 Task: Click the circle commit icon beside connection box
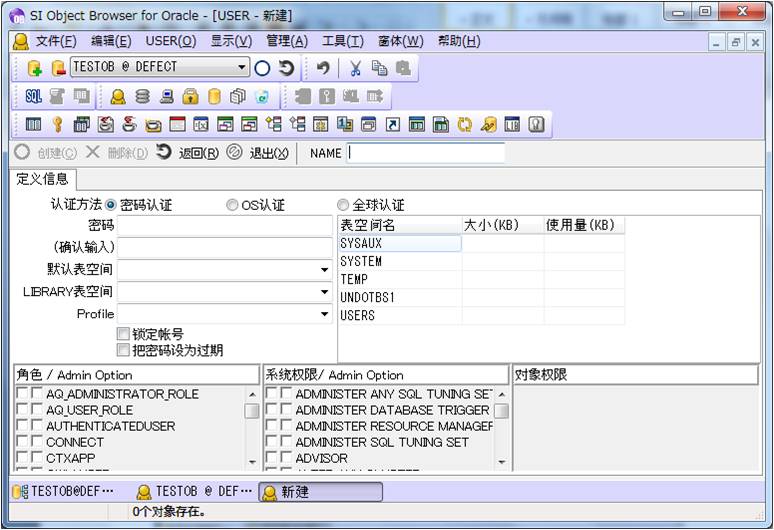(x=262, y=68)
